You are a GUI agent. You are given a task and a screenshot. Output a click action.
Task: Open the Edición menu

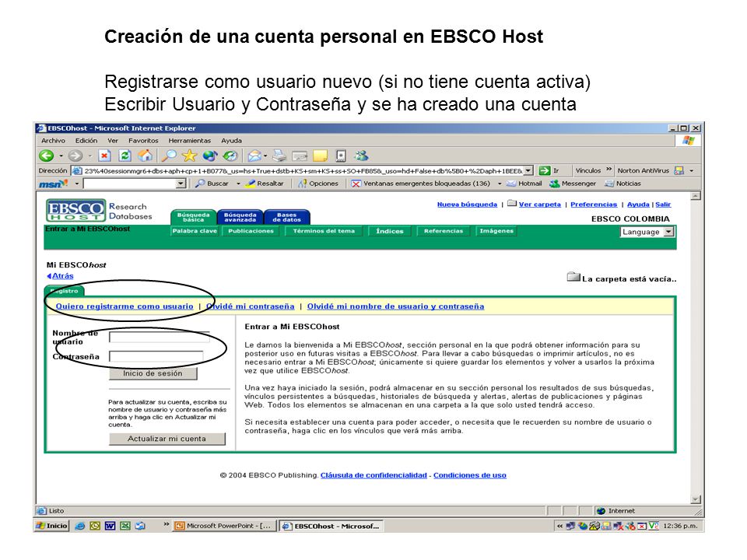[86, 141]
